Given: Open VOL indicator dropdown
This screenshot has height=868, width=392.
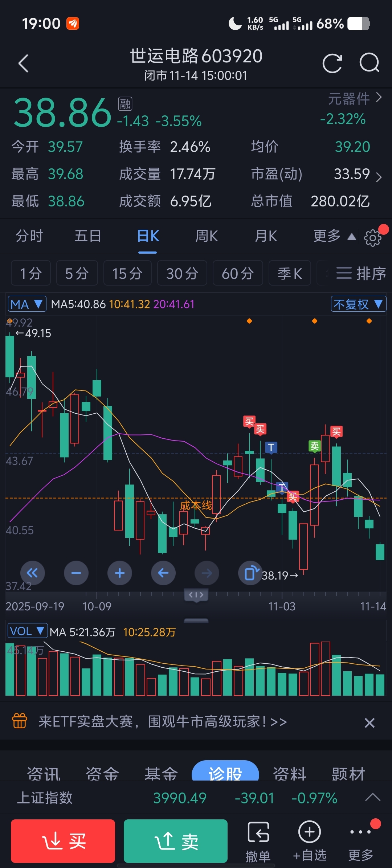Looking at the screenshot, I should coord(28,631).
